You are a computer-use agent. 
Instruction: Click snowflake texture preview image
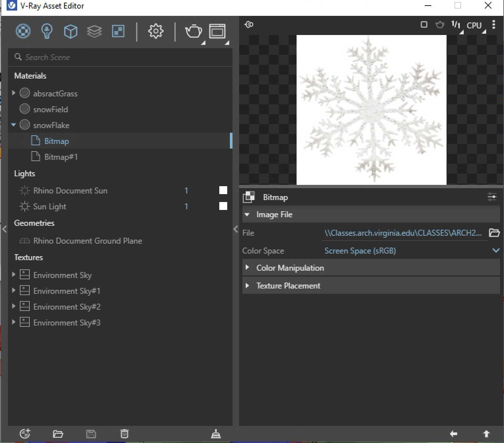coord(372,110)
